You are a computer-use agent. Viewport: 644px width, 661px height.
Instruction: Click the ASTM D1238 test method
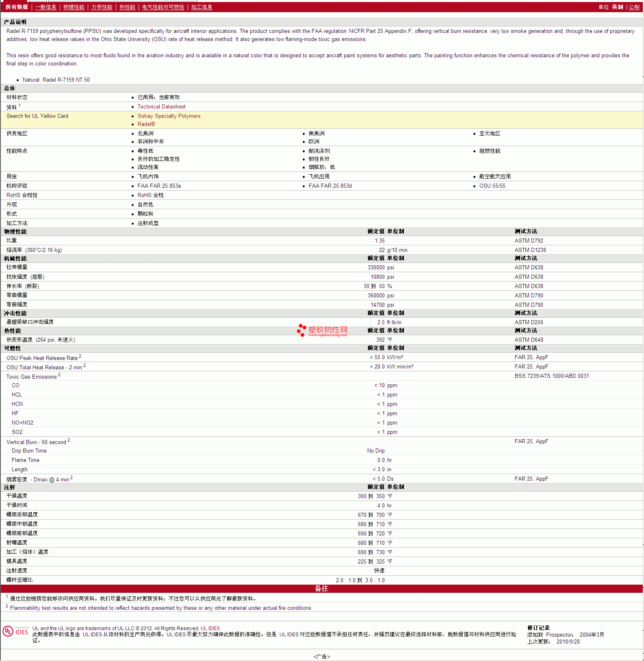click(530, 250)
